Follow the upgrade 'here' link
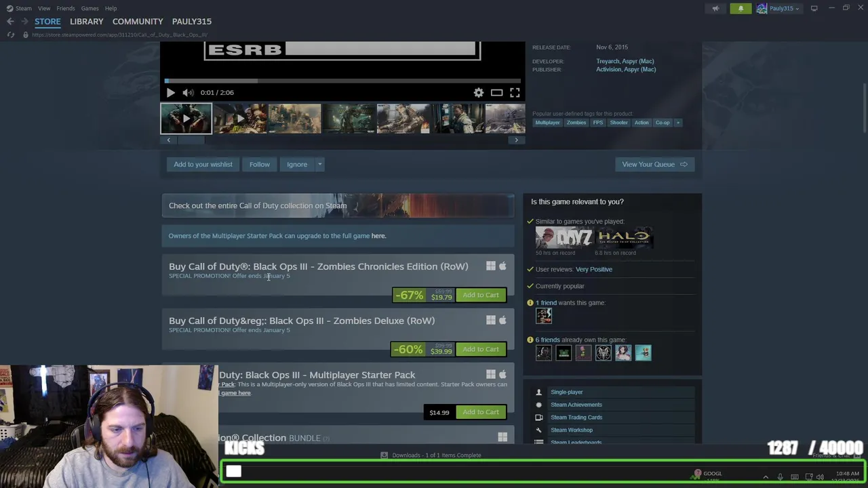This screenshot has height=488, width=868. (x=378, y=236)
